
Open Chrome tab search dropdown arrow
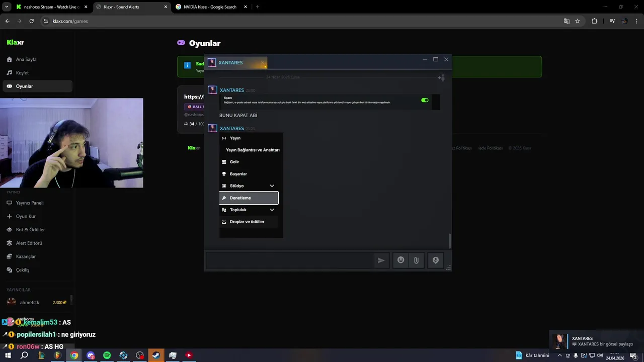point(7,7)
